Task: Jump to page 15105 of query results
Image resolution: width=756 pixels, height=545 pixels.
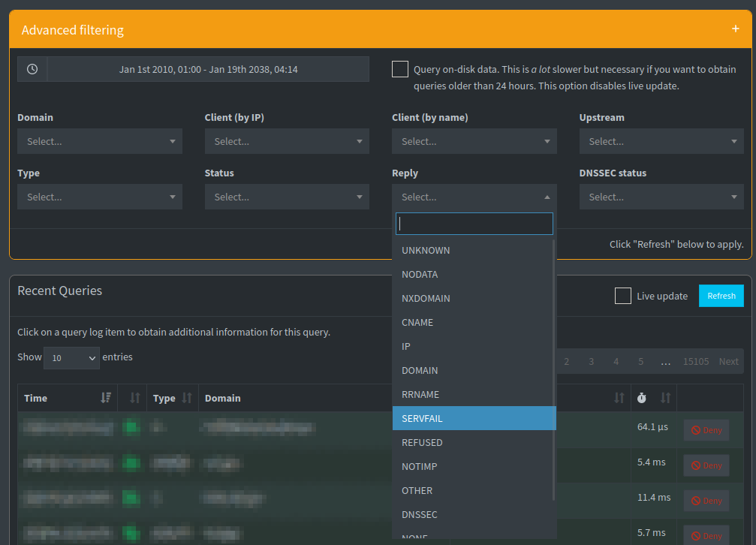Action: pos(695,361)
